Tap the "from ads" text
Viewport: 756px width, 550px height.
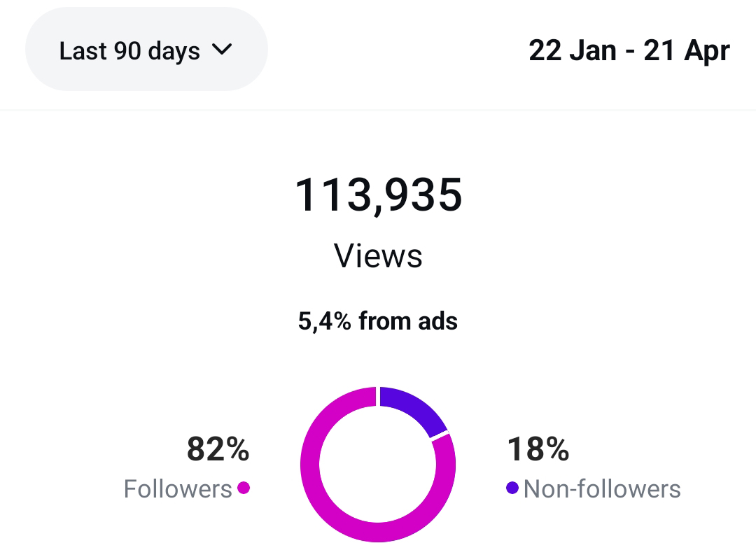point(408,321)
